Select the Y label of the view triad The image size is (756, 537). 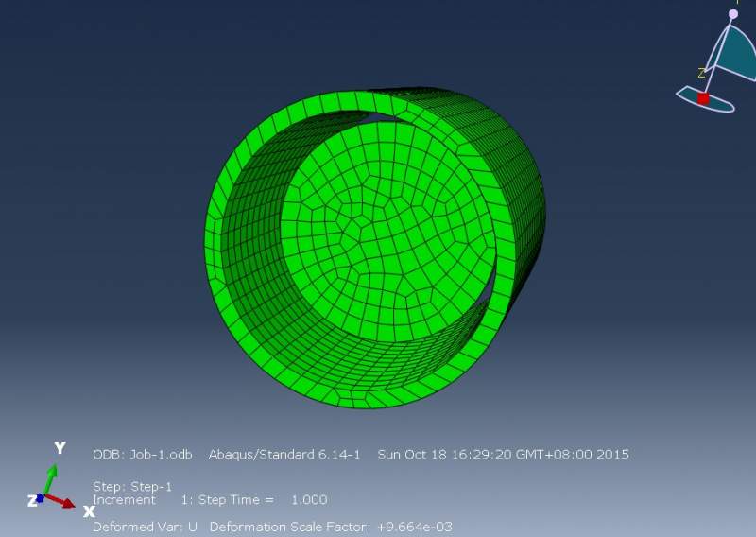60,448
